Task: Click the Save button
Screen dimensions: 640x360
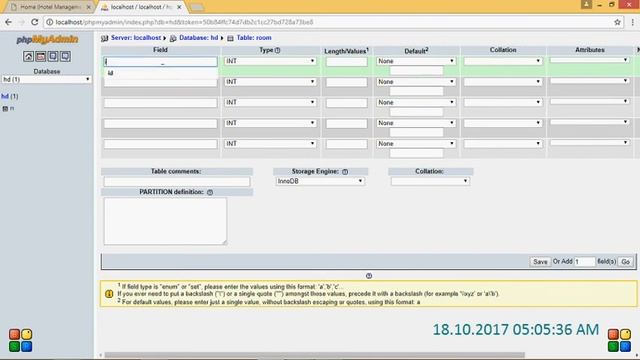Action: (540, 262)
